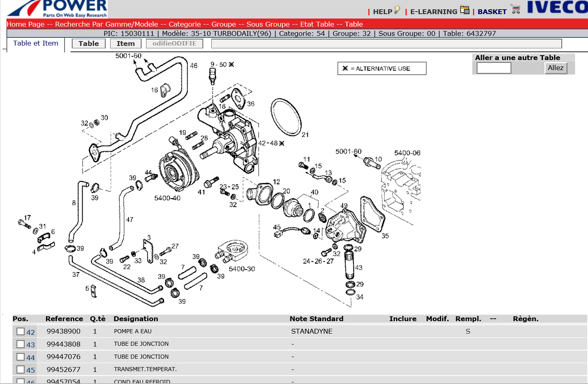The width and height of the screenshot is (588, 384).
Task: Focus the Aller a une autre Table field
Action: pos(494,68)
